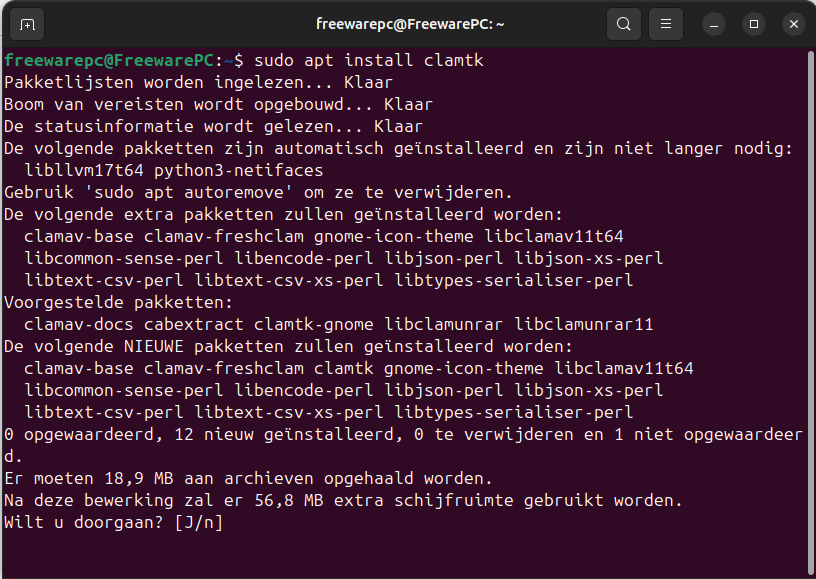Click the terminal's vertical scrollbar
Image resolution: width=816 pixels, height=579 pixels.
[810, 300]
